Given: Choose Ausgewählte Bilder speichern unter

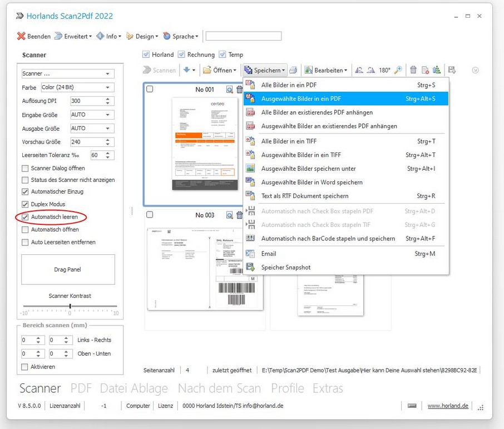Looking at the screenshot, I should coord(346,169).
